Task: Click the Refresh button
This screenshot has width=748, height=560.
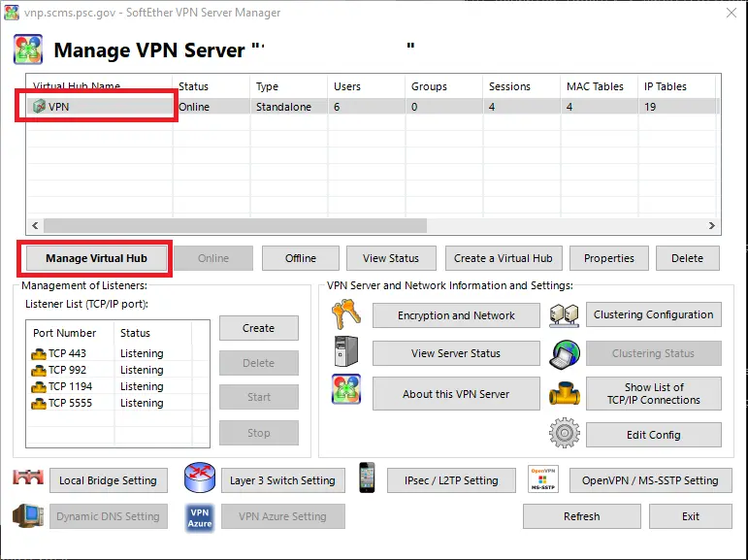Action: 581,516
